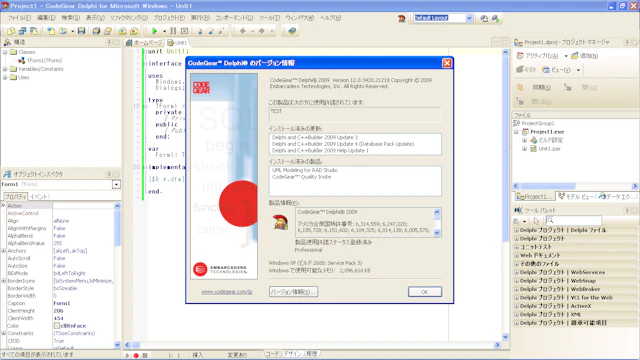Open the www.codegear.com/jp link
Viewport: 640px width, 360px height.
[x=227, y=292]
